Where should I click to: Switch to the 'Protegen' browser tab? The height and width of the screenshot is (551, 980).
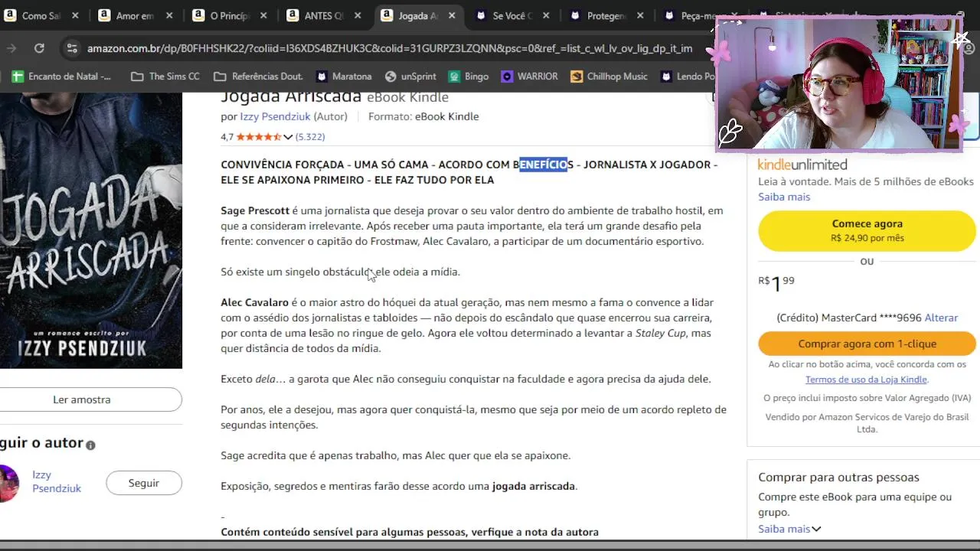tap(606, 15)
